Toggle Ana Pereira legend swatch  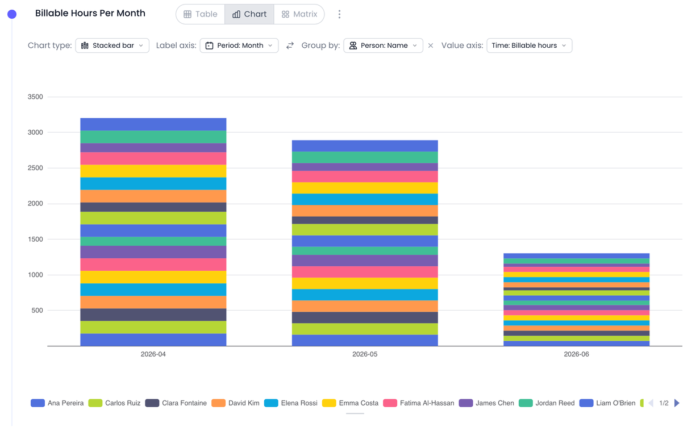[x=38, y=403]
